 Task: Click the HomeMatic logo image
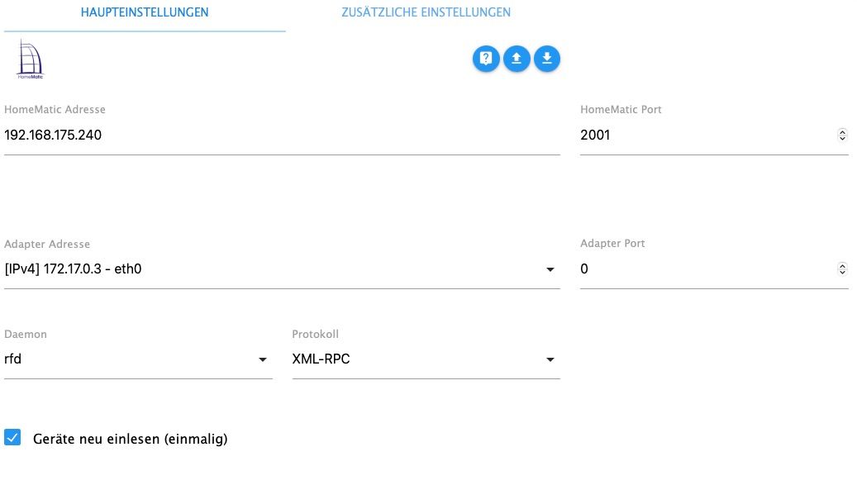pos(30,59)
